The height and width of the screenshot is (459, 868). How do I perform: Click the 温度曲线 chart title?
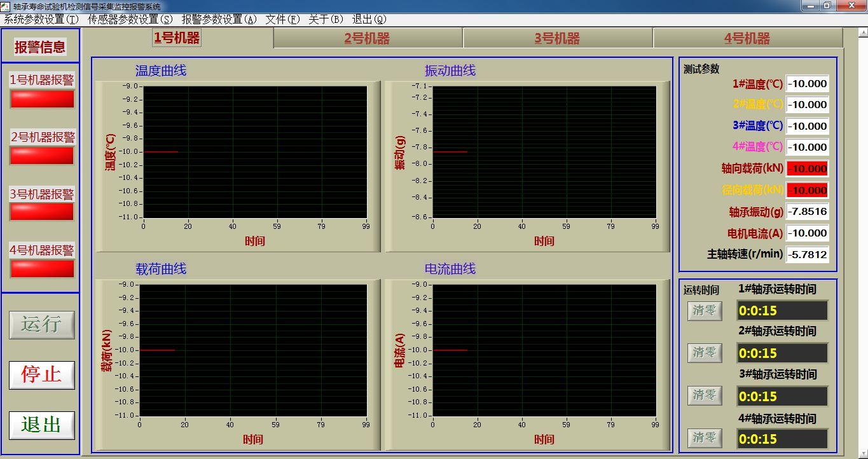161,71
